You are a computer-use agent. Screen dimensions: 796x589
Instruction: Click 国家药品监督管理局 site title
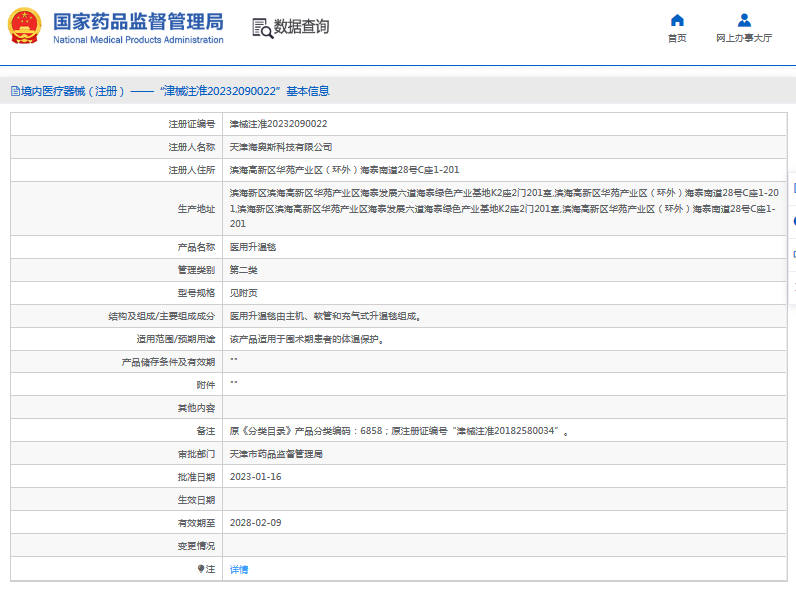click(138, 22)
